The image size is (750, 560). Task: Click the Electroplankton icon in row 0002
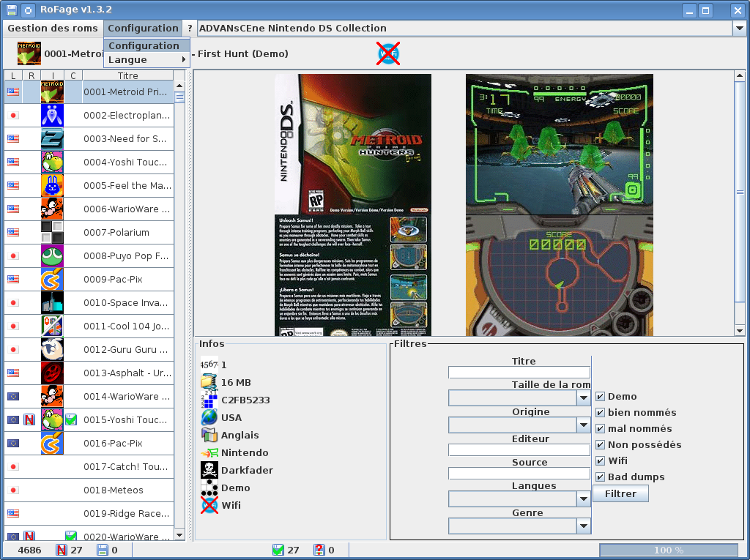point(52,115)
